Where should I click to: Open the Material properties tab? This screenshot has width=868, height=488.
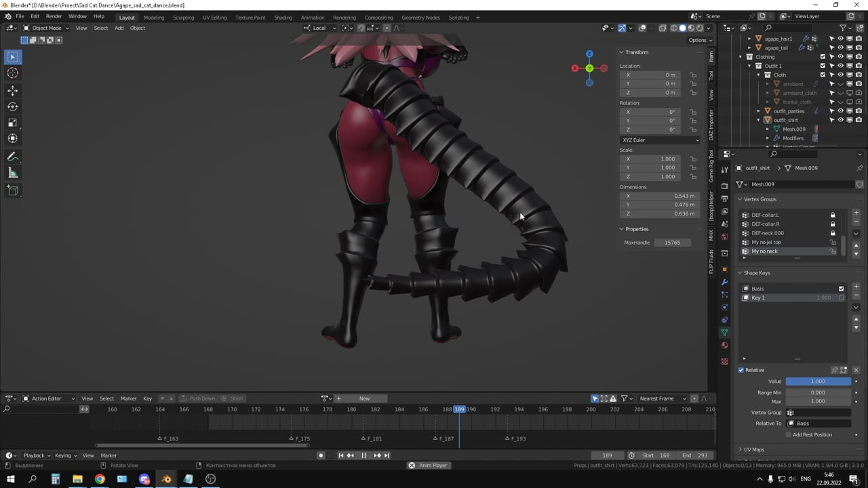725,346
